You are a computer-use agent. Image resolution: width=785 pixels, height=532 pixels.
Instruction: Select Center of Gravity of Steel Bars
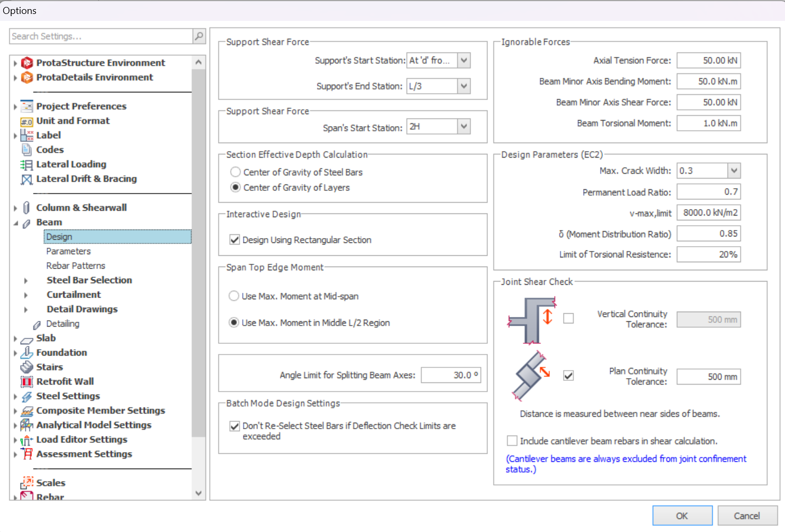click(235, 172)
